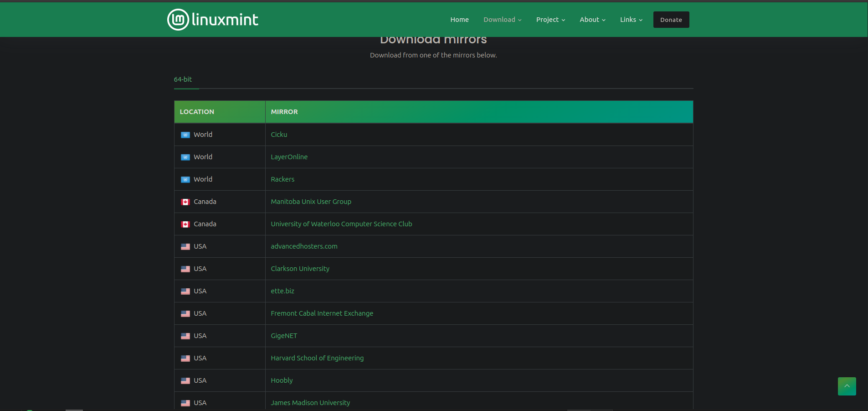Open Harvard School of Engineering mirror
Image resolution: width=868 pixels, height=411 pixels.
coord(317,358)
